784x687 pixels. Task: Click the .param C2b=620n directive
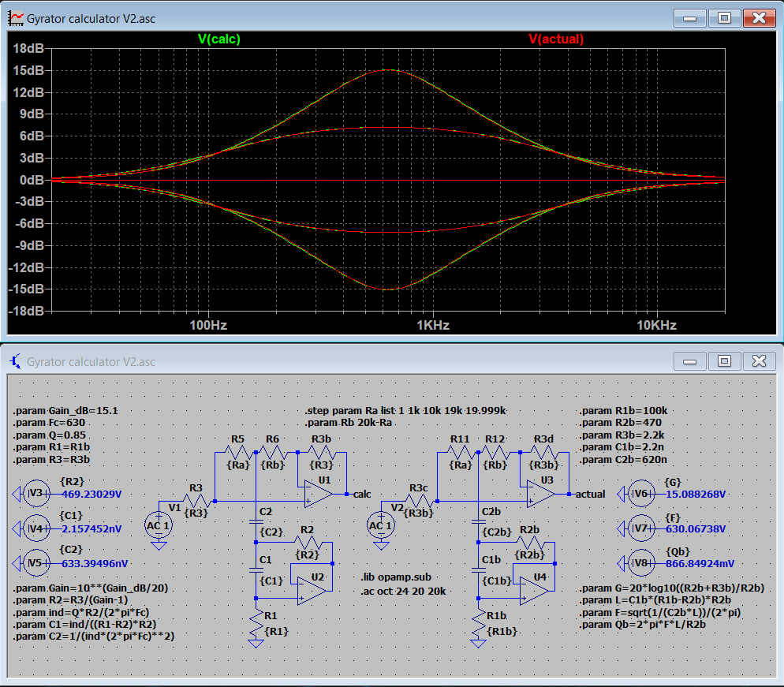click(624, 460)
